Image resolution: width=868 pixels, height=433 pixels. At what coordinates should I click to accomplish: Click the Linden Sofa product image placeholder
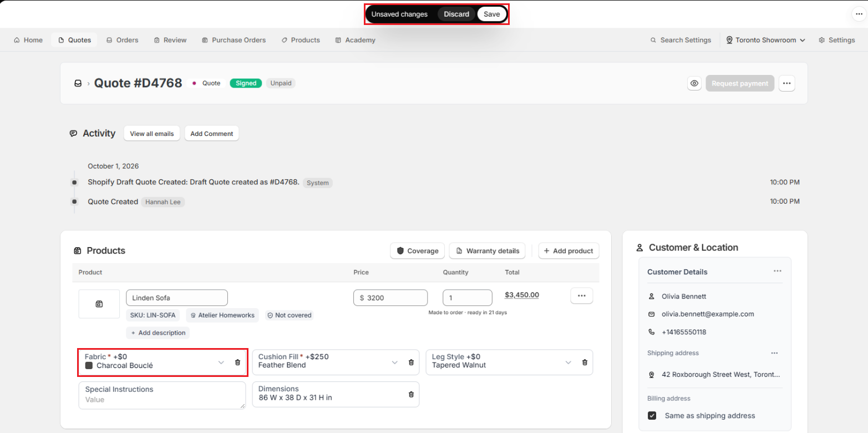tap(99, 304)
